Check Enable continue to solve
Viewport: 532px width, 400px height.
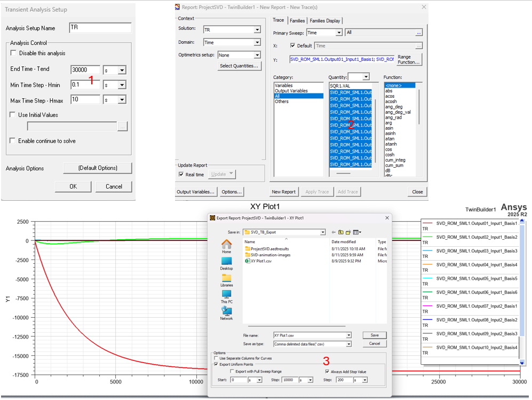[x=13, y=140]
